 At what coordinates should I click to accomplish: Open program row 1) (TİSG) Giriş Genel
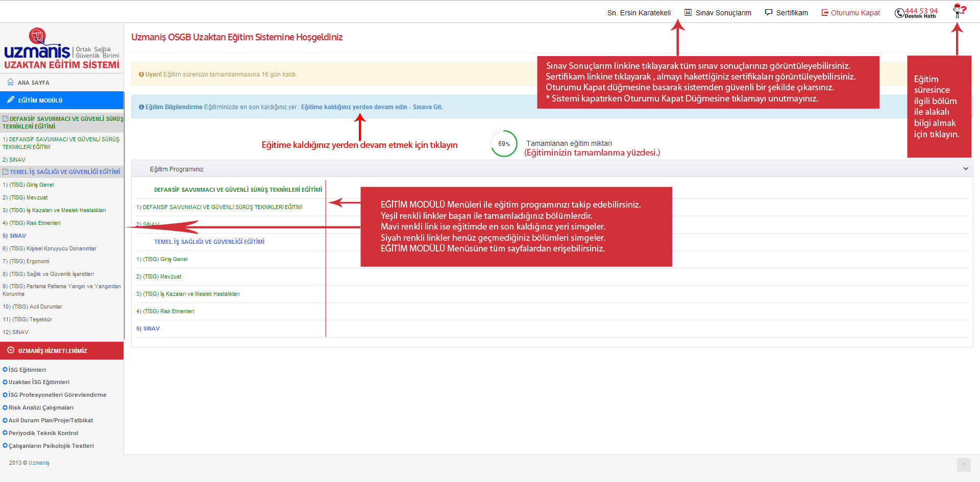[162, 259]
